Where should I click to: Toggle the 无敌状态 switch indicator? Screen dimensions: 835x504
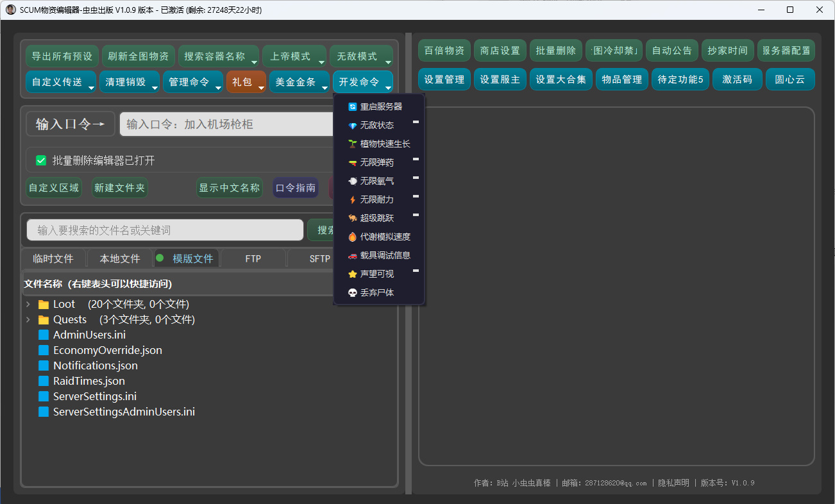[x=416, y=121]
